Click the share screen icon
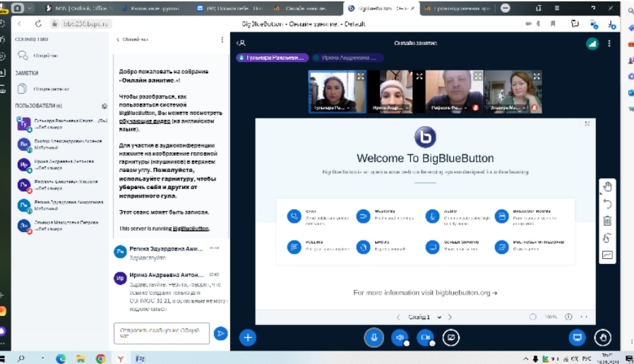The width and height of the screenshot is (634, 364). [x=452, y=337]
